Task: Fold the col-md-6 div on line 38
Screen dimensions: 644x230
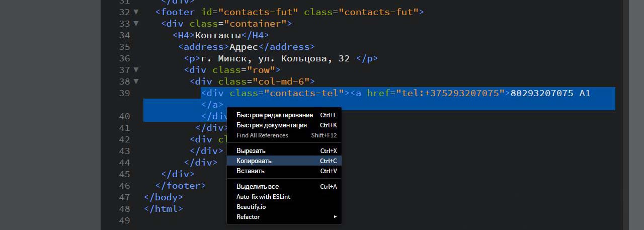Action: click(x=136, y=82)
